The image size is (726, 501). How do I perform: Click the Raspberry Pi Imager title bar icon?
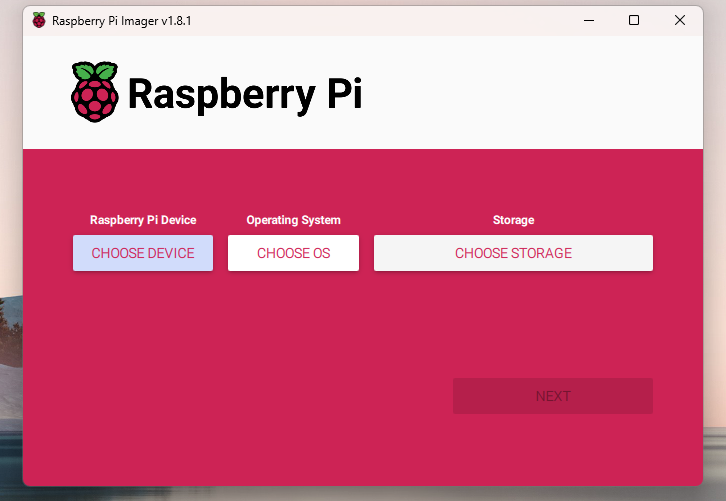(x=39, y=20)
